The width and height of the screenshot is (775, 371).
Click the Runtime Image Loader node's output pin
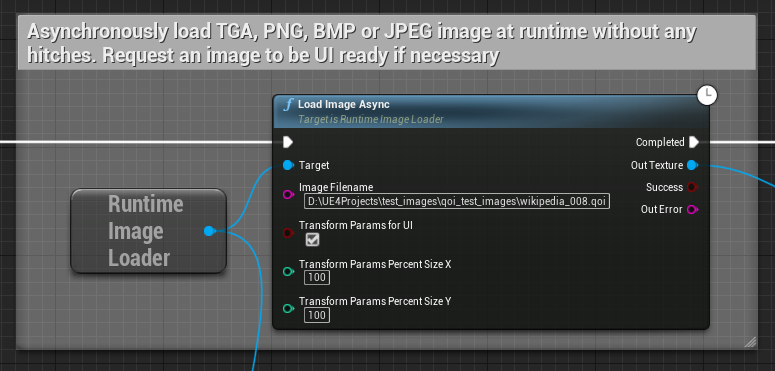click(x=209, y=231)
